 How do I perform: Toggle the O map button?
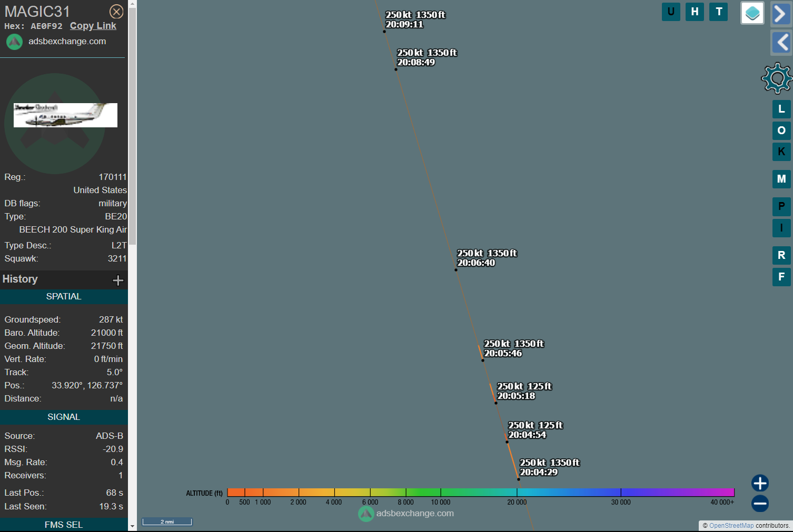click(x=781, y=130)
